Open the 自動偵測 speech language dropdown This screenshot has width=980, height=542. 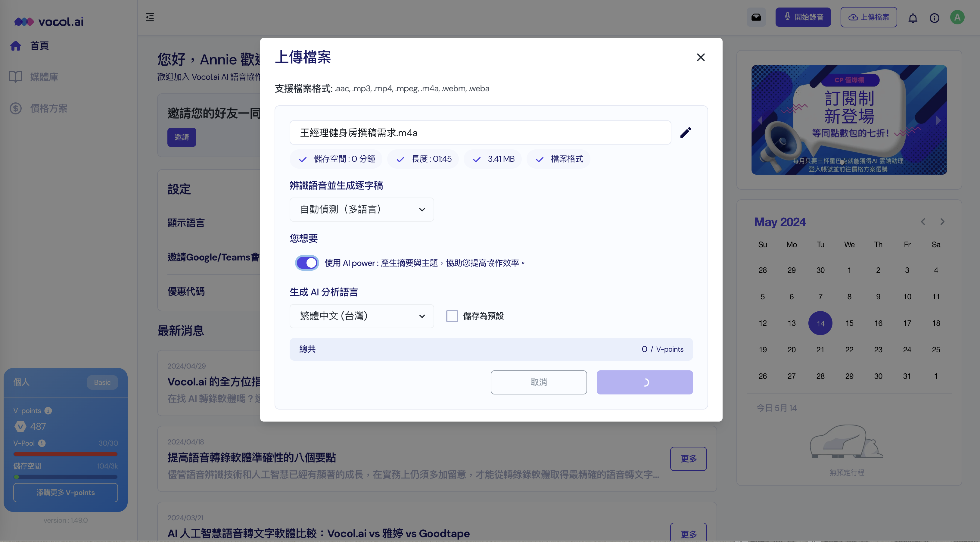click(x=361, y=210)
